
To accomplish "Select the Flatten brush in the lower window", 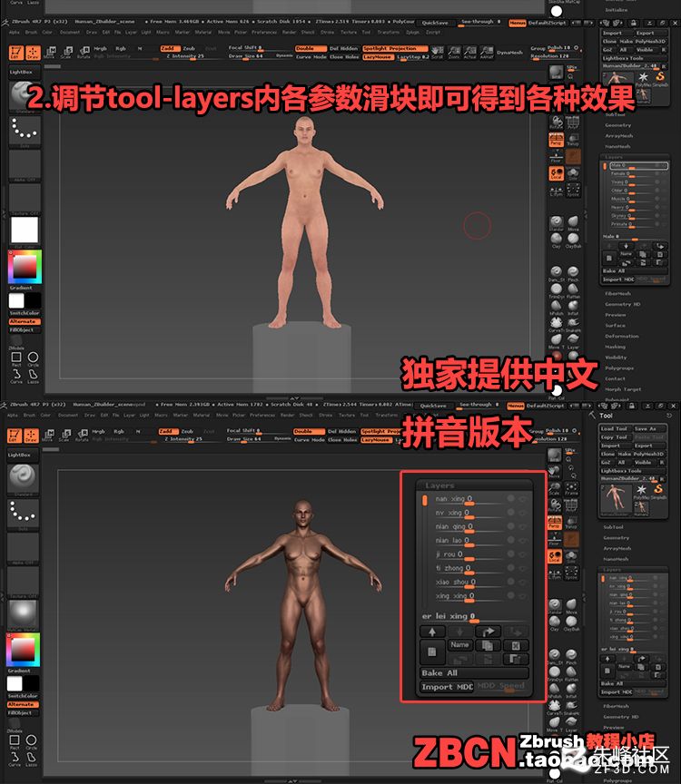I will point(571,673).
